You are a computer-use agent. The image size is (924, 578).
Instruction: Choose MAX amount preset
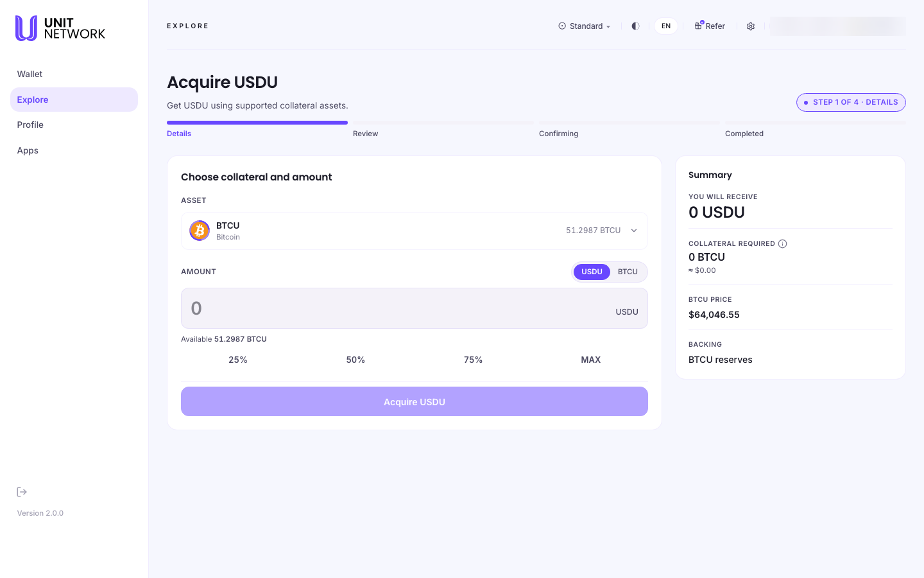(x=591, y=360)
